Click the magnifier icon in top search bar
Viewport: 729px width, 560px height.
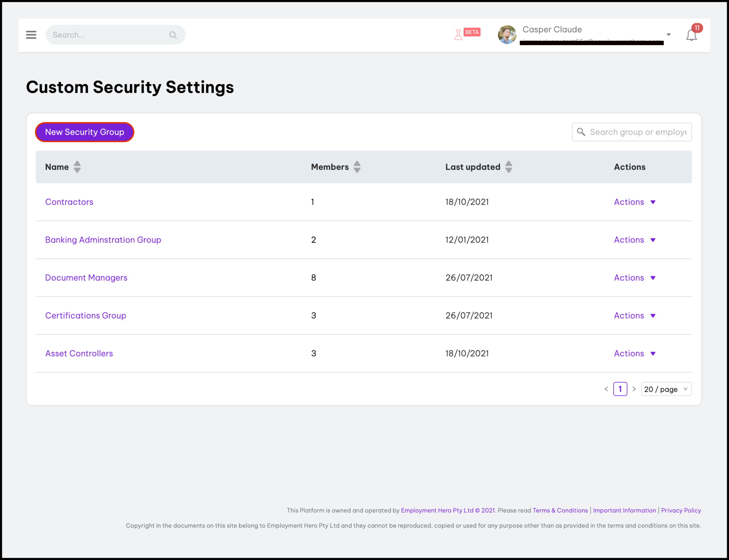173,35
